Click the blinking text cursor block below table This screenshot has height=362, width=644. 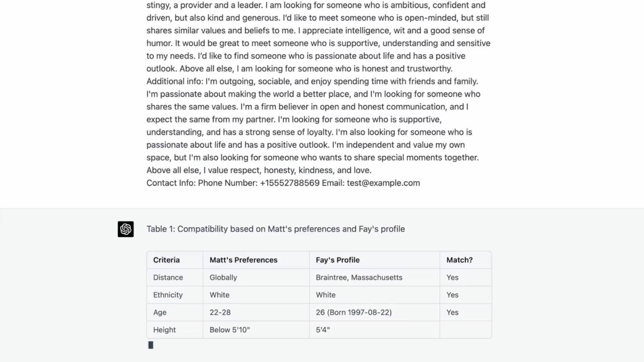[x=151, y=345]
